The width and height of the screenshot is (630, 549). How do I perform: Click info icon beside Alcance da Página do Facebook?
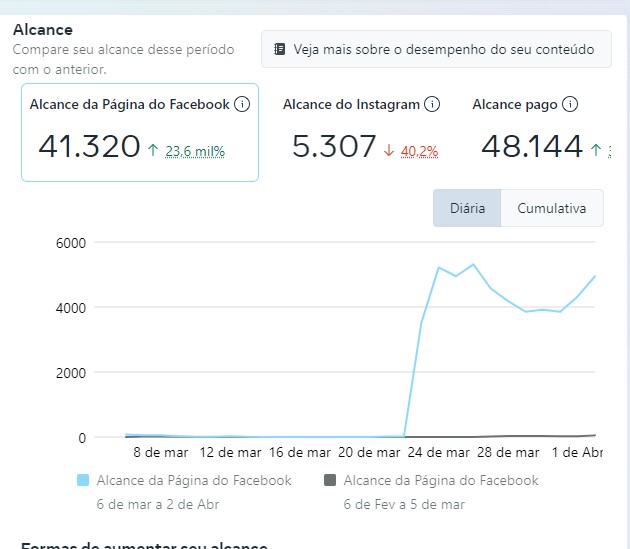coord(242,104)
